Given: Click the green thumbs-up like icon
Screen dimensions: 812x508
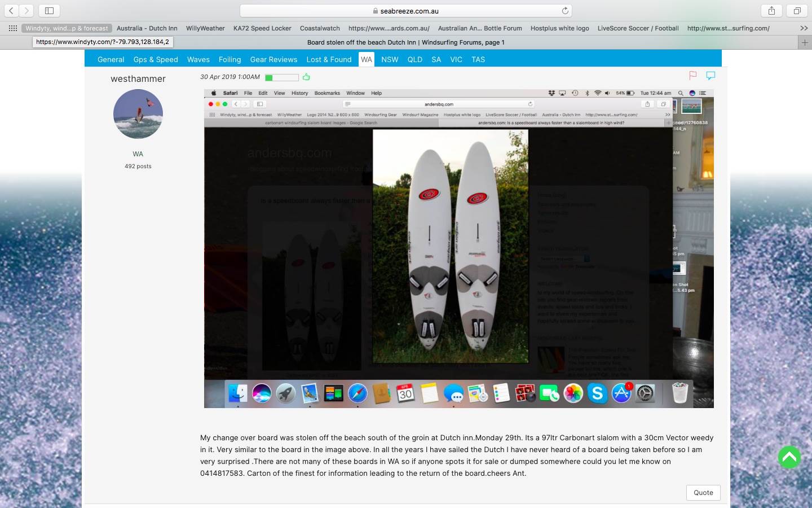Looking at the screenshot, I should pos(306,77).
